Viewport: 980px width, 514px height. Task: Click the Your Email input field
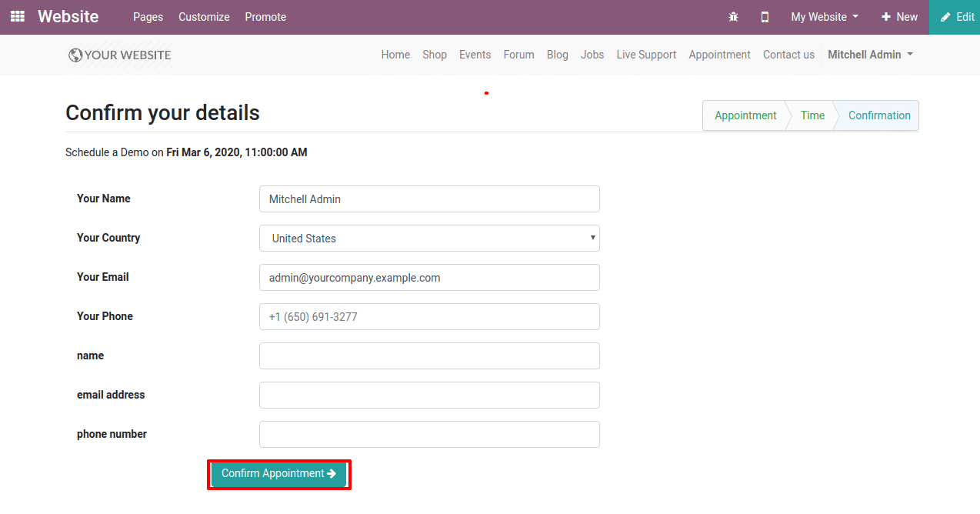point(429,277)
